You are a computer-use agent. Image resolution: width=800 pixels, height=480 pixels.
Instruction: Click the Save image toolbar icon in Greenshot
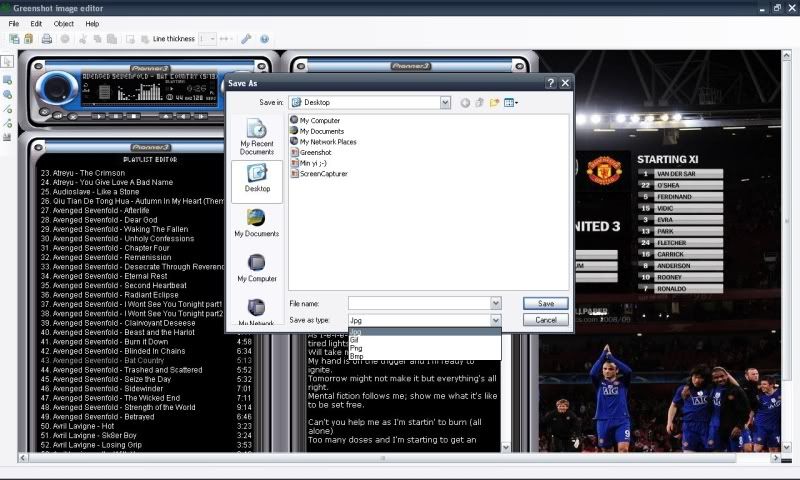[x=14, y=39]
